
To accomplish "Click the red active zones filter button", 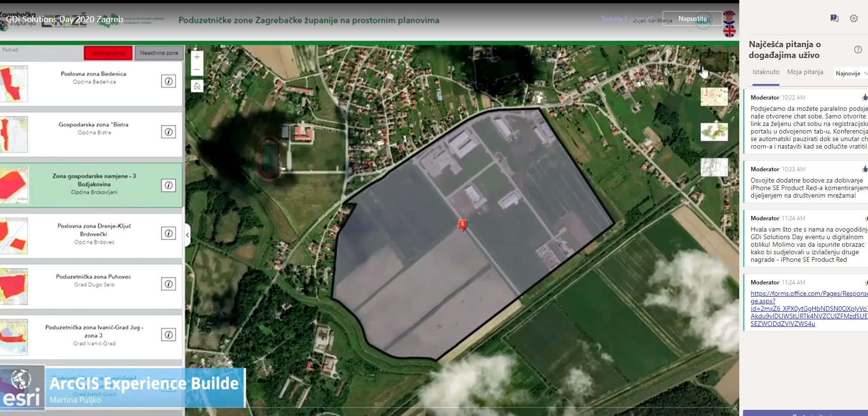I will 108,53.
